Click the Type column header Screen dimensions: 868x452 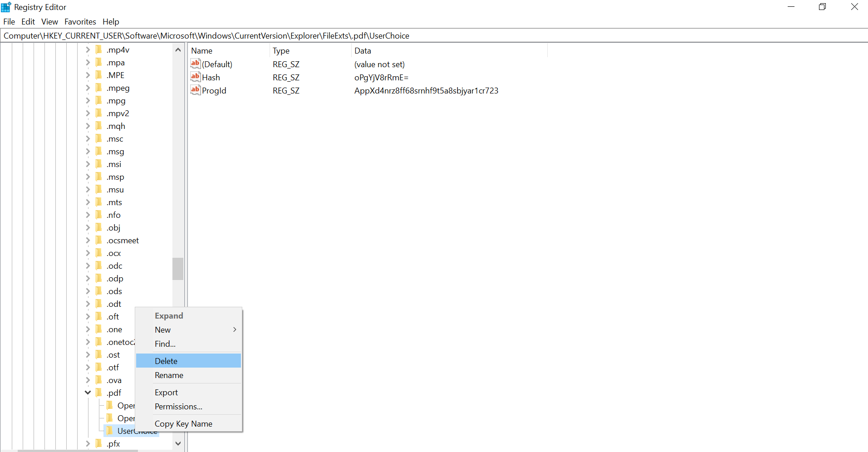pyautogui.click(x=281, y=51)
